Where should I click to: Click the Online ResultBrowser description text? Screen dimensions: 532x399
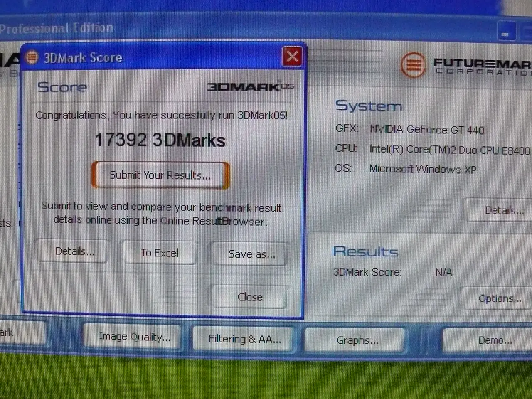coord(161,214)
